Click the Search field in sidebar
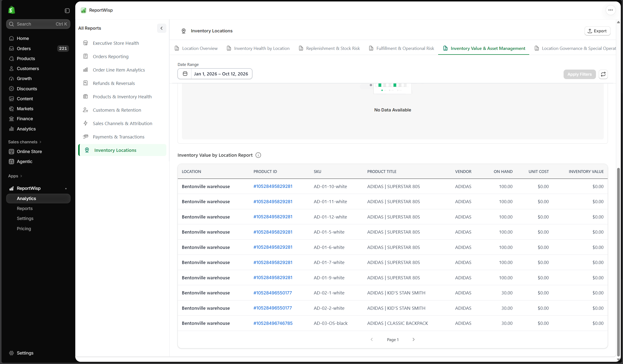This screenshot has height=364, width=623. [38, 24]
